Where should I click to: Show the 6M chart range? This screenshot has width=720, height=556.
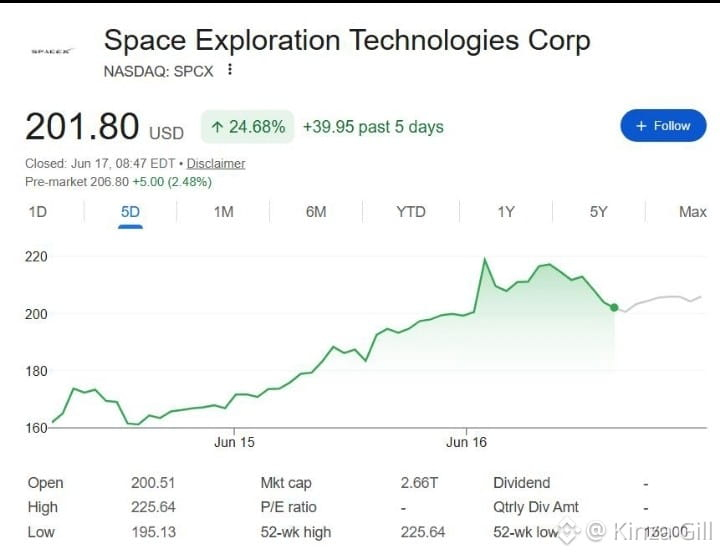[316, 212]
